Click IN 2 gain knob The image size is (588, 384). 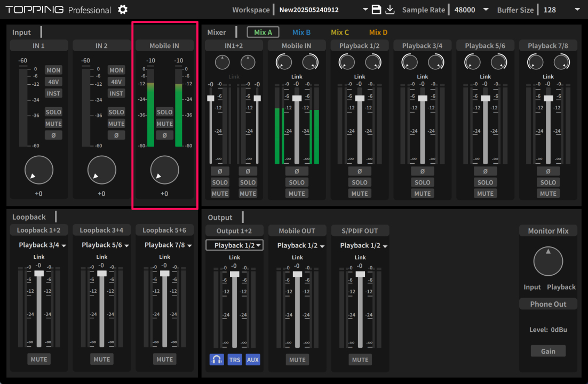pos(101,170)
